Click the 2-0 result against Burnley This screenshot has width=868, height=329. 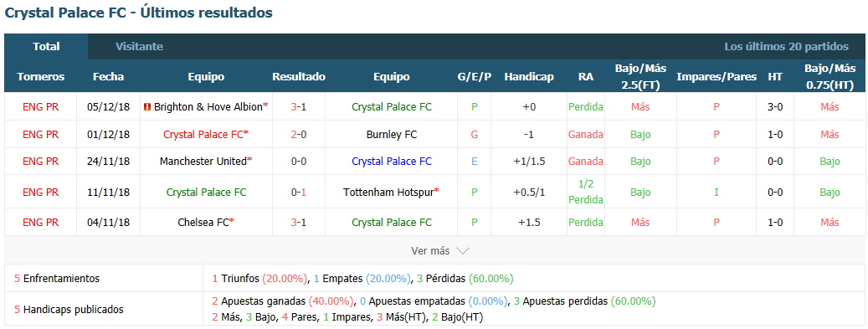tap(299, 134)
